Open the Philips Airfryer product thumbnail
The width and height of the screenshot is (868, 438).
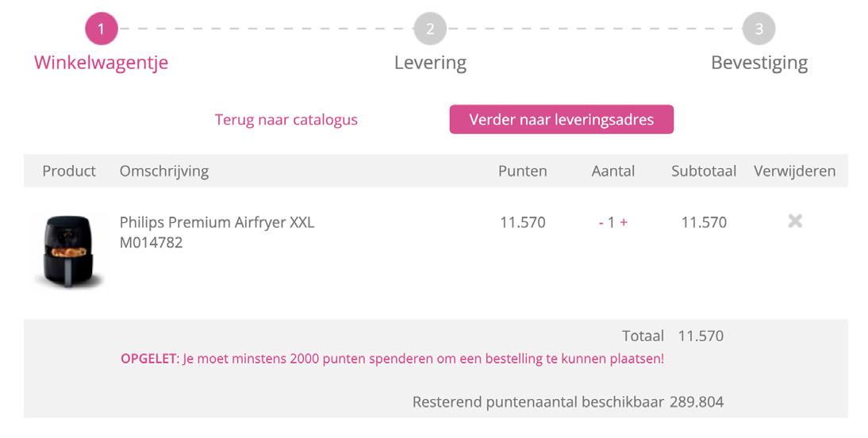(x=70, y=250)
